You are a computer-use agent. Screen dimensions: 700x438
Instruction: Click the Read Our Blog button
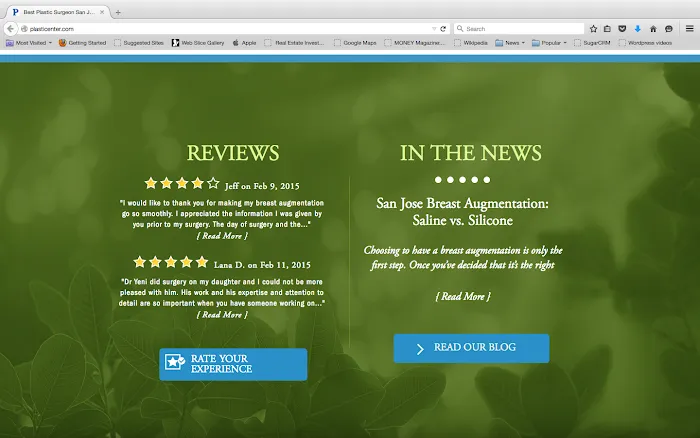click(x=471, y=348)
